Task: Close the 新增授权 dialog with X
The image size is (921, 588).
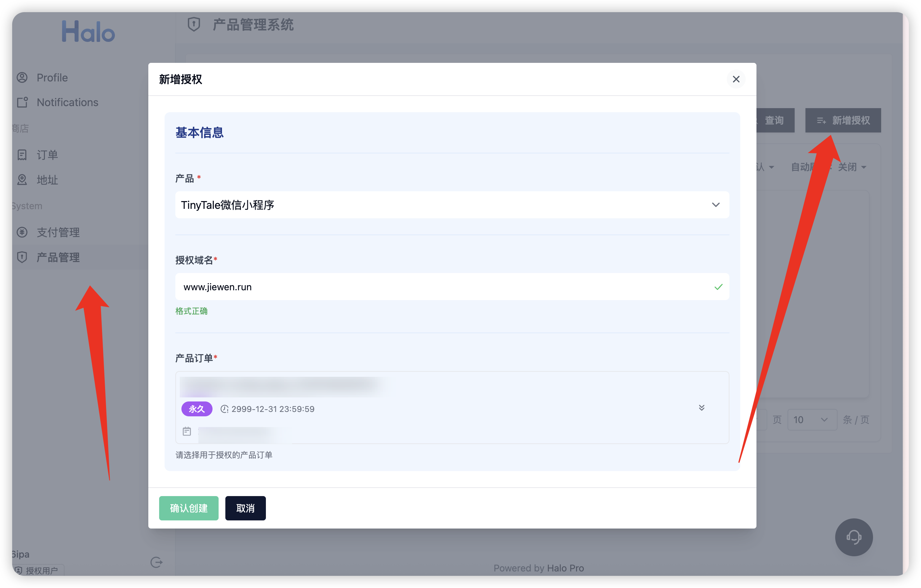Action: [736, 79]
